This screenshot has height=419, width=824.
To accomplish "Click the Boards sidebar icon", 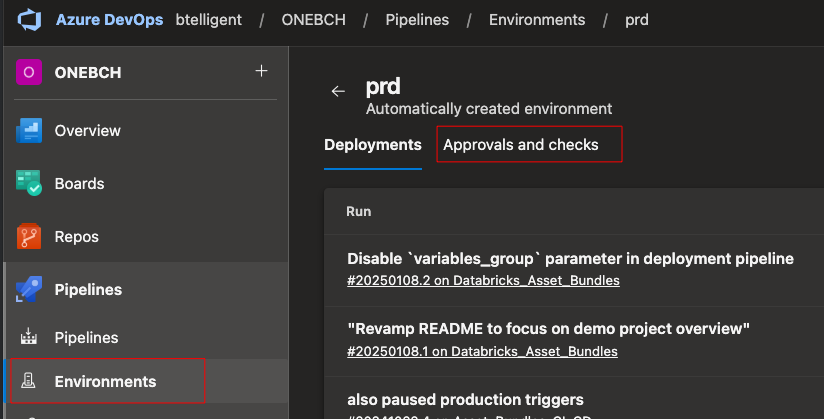I will pyautogui.click(x=28, y=184).
